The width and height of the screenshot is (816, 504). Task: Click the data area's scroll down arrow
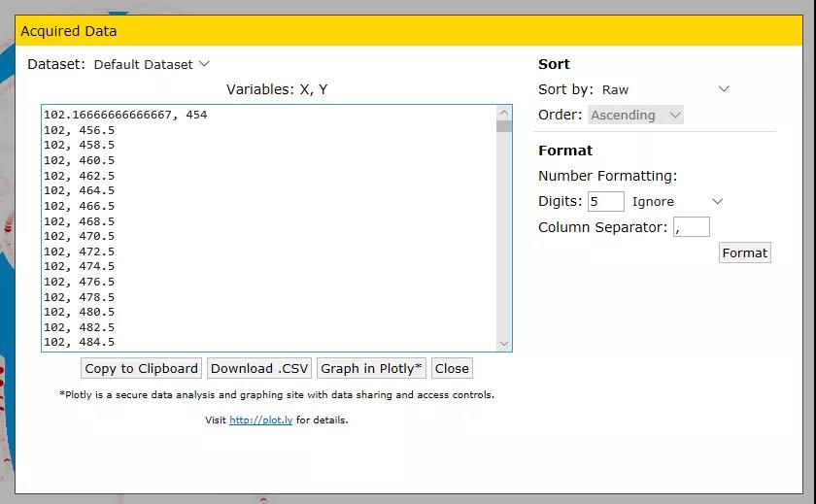pos(504,344)
